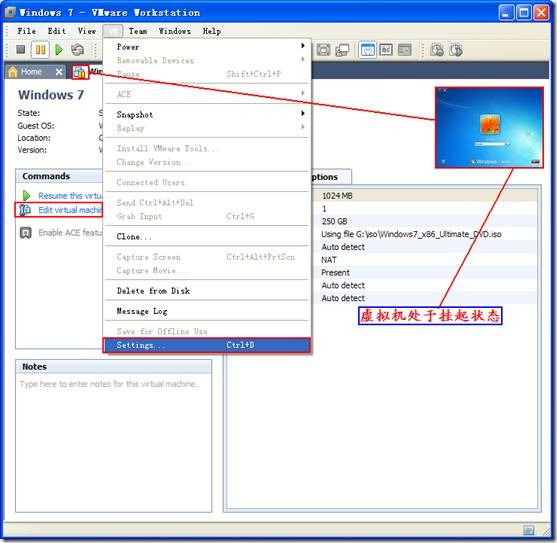The height and width of the screenshot is (543, 557).
Task: Click Resume this virtual machine link
Action: (x=70, y=196)
